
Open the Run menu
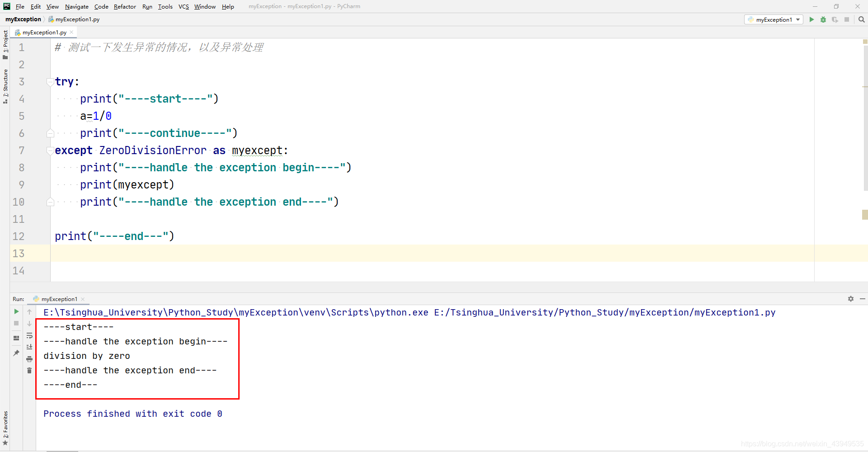point(147,6)
